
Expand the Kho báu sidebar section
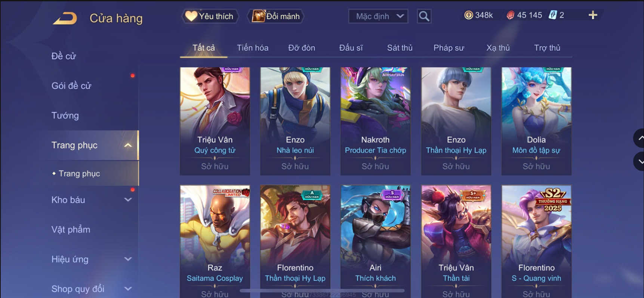[x=128, y=200]
